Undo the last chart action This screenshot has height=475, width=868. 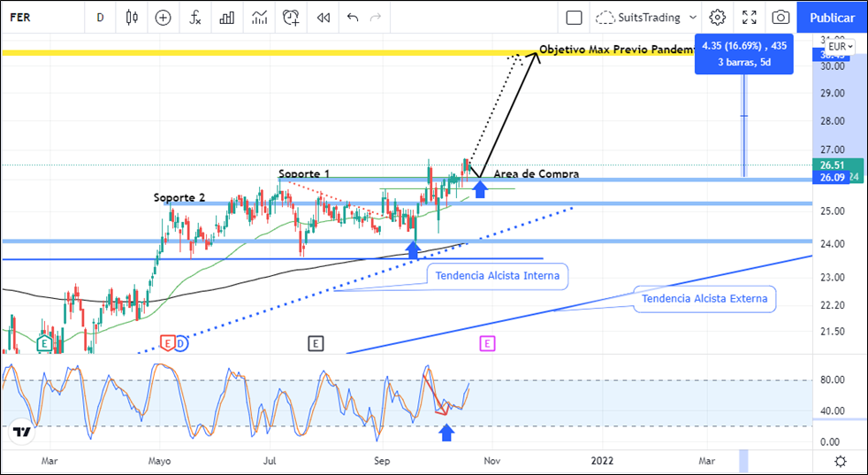[354, 17]
